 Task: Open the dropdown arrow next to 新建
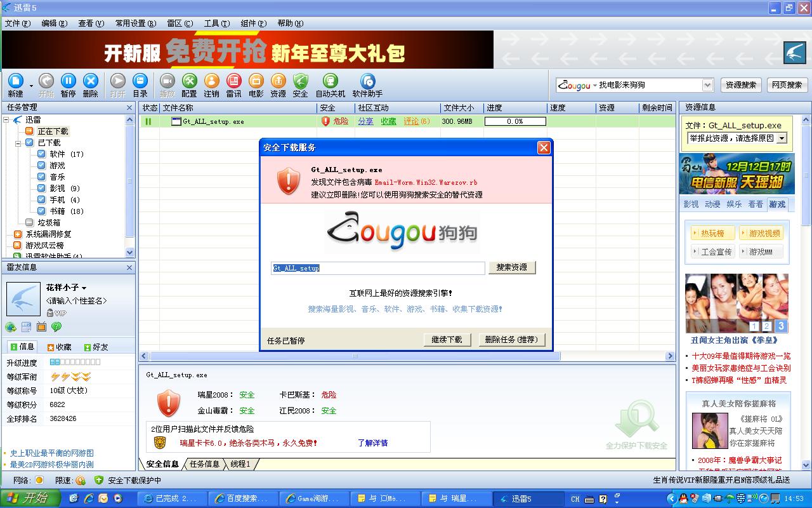[31, 85]
